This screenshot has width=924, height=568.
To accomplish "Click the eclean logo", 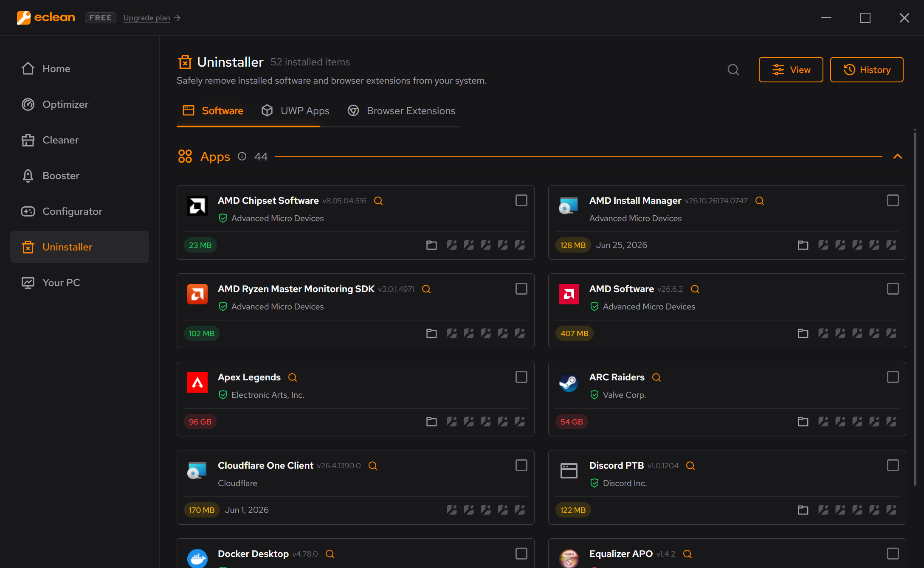I will [x=46, y=17].
